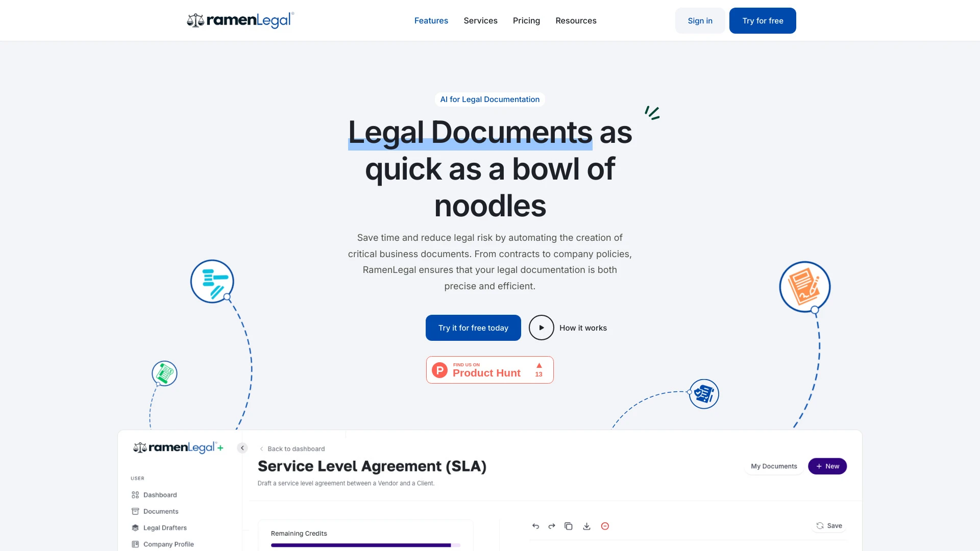Screen dimensions: 980x551
Task: Click the Company Profile sidebar item
Action: (x=168, y=543)
